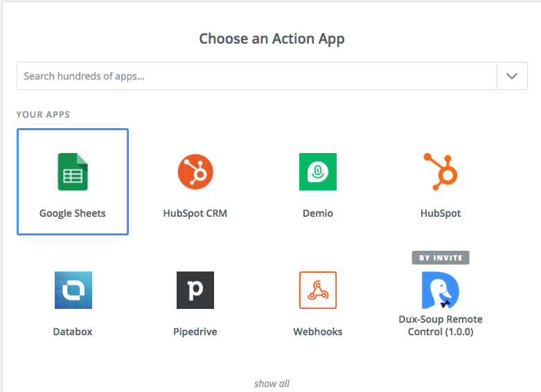The height and width of the screenshot is (392, 541).
Task: Click the 'Search hundreds of apps' field
Action: coord(256,76)
